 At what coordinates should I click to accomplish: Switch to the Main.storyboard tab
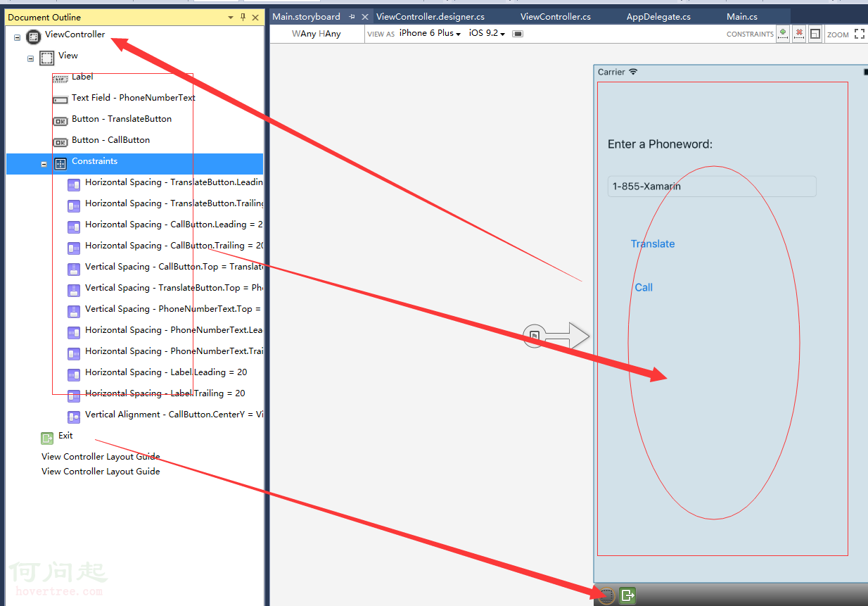tap(306, 16)
